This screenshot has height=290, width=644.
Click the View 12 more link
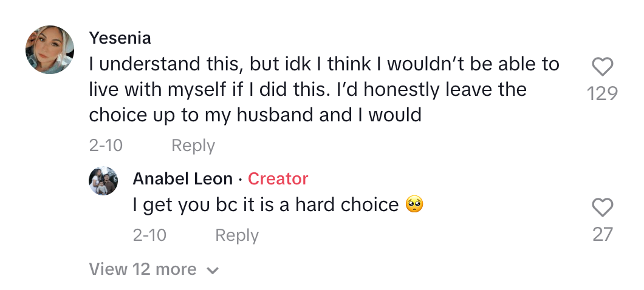tap(143, 269)
